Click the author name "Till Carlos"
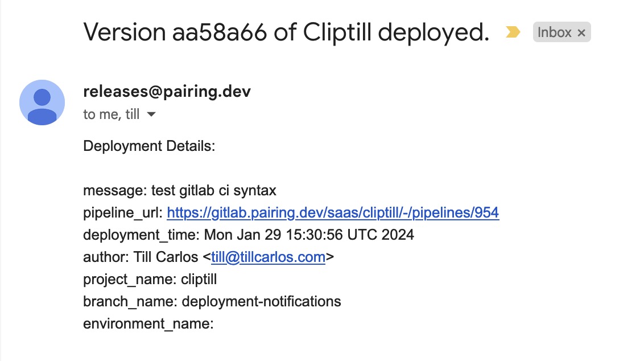644x361 pixels. point(166,257)
